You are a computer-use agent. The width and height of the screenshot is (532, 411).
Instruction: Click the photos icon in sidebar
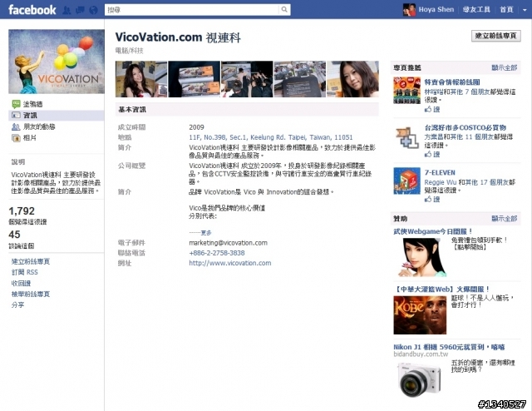pyautogui.click(x=16, y=138)
